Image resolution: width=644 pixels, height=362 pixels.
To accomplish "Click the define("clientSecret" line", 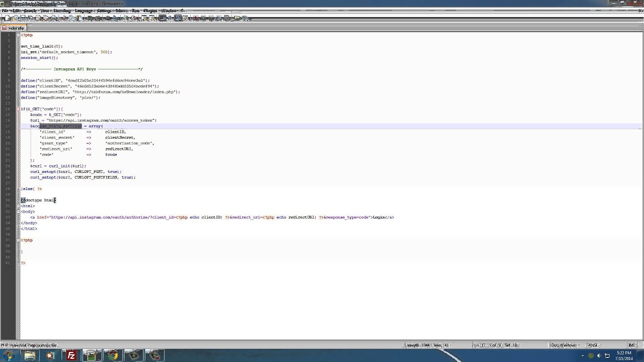I will click(90, 86).
